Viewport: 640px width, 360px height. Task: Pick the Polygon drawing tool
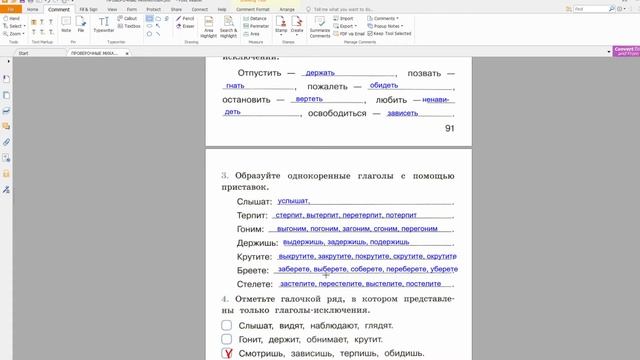pos(149,34)
